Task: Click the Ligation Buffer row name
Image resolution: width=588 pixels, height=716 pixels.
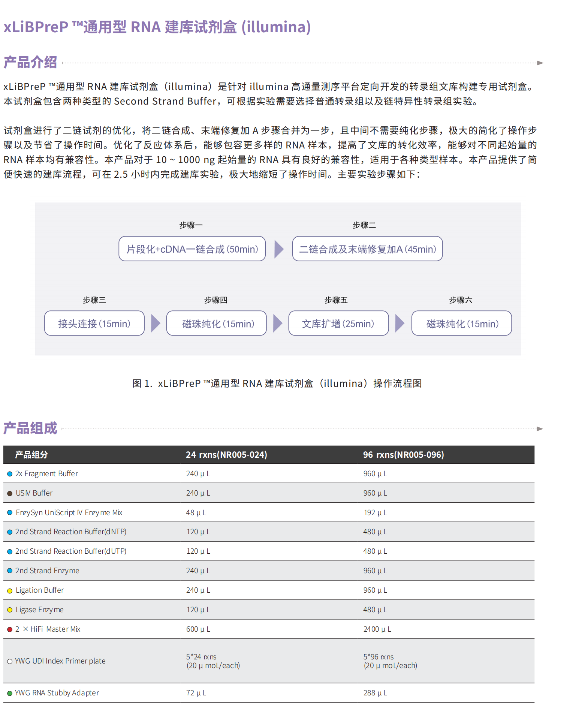Action: click(x=40, y=590)
